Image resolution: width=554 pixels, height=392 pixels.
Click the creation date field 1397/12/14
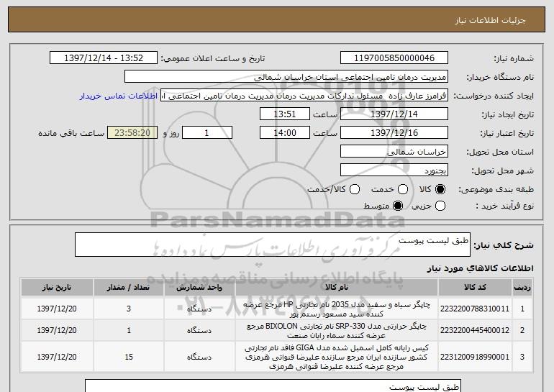pyautogui.click(x=394, y=114)
